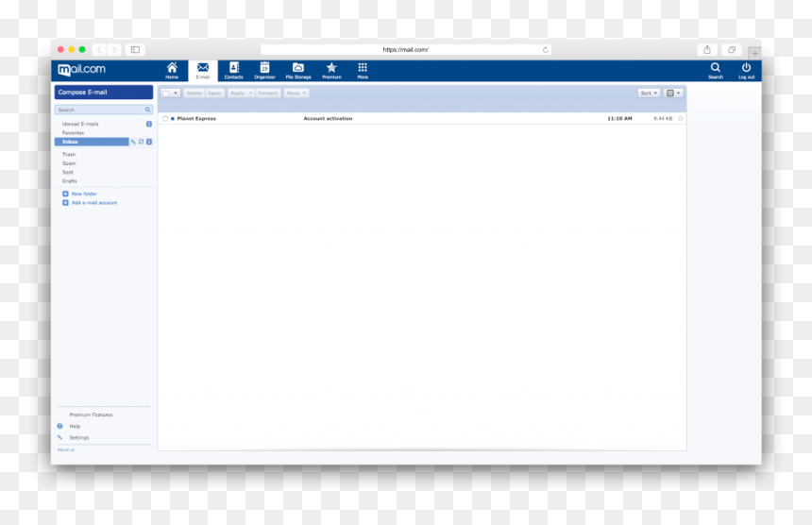Click the Premium Features link
Screen dimensions: 812x525
91,415
